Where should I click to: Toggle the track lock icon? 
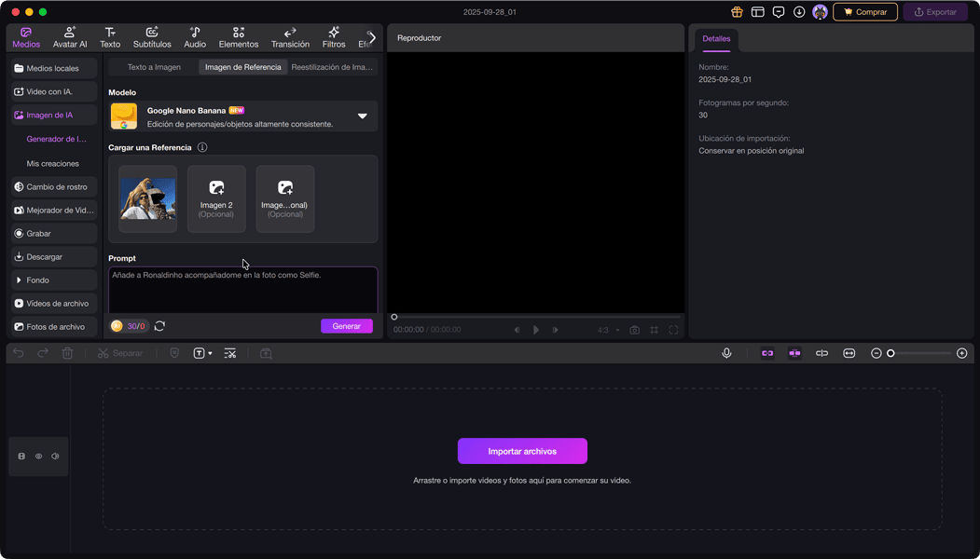[x=21, y=457]
